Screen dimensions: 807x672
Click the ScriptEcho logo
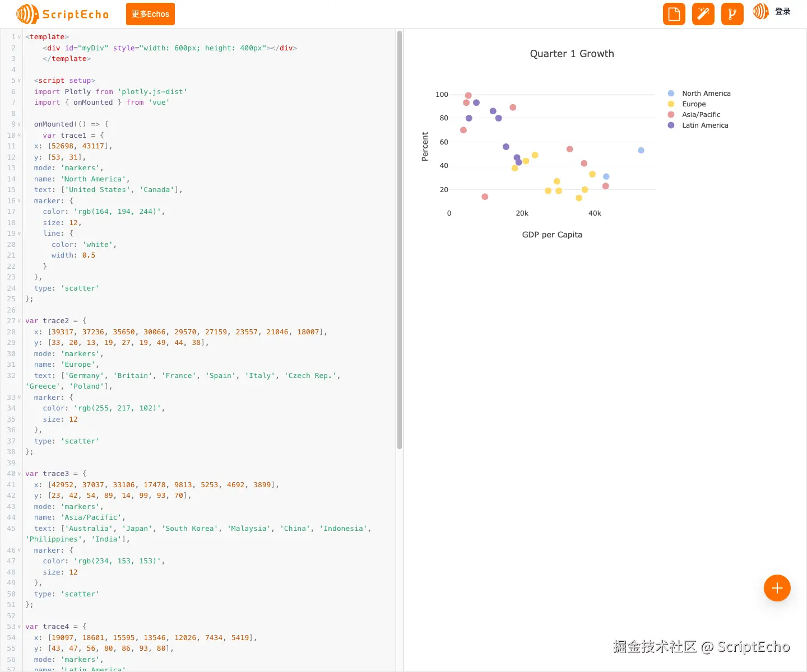coord(62,14)
